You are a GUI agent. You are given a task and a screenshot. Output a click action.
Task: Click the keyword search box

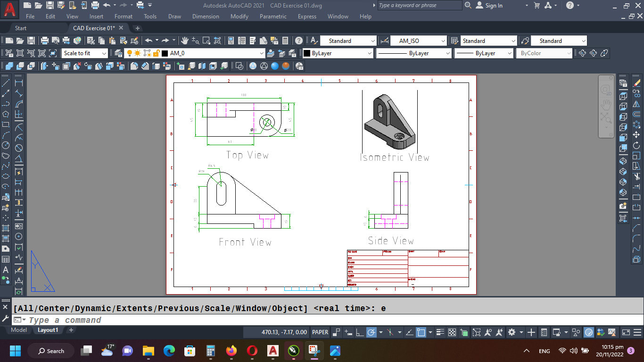(420, 5)
